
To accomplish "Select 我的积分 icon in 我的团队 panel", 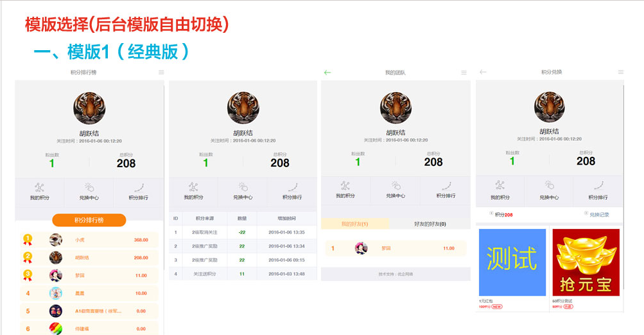I will [x=345, y=186].
